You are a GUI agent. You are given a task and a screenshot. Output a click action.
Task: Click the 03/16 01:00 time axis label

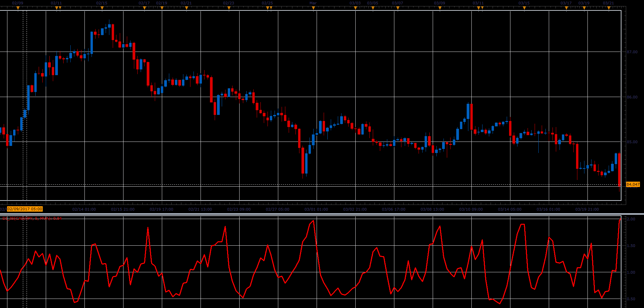[548, 209]
